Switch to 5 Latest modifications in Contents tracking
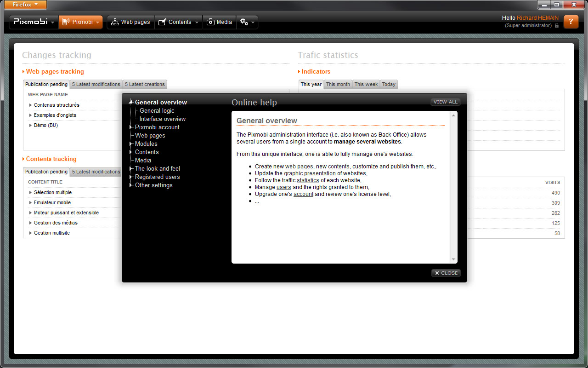This screenshot has height=368, width=588. (96, 172)
